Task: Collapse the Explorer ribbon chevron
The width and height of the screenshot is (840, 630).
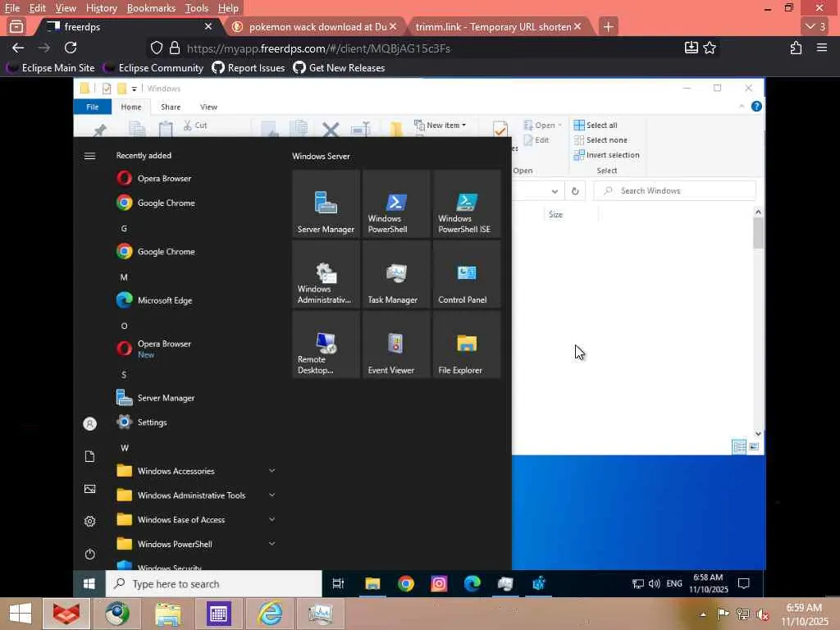Action: click(x=742, y=107)
